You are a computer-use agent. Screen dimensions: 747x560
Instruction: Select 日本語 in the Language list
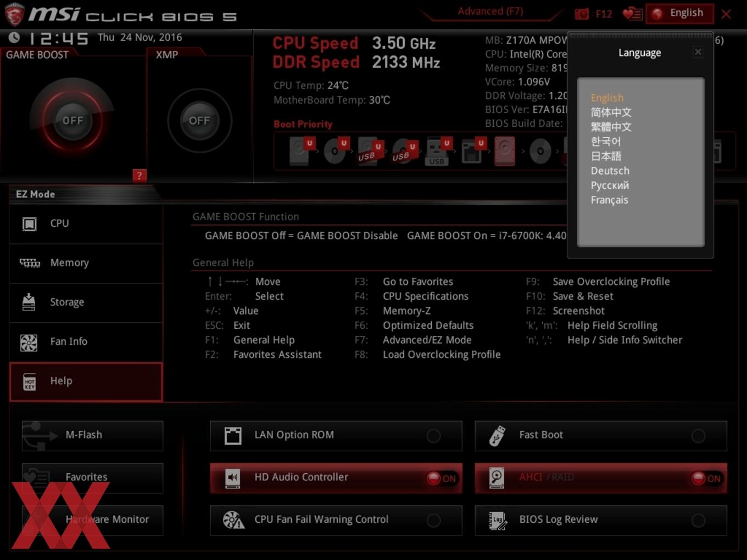coord(606,156)
